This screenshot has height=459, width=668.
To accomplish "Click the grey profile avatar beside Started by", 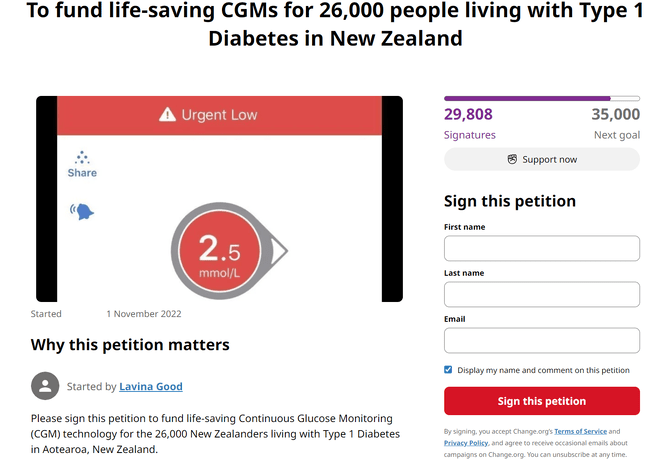I will click(45, 386).
